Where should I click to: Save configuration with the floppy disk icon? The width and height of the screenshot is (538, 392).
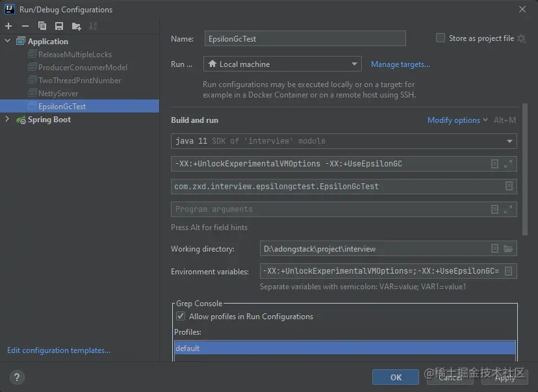pos(59,26)
